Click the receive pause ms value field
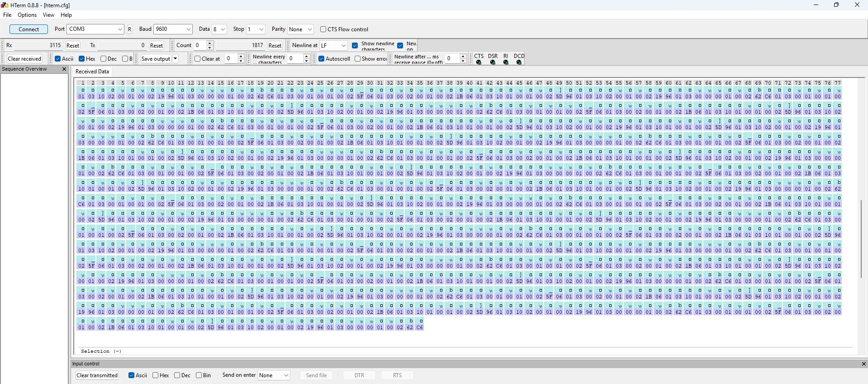The width and height of the screenshot is (868, 384). 452,59
